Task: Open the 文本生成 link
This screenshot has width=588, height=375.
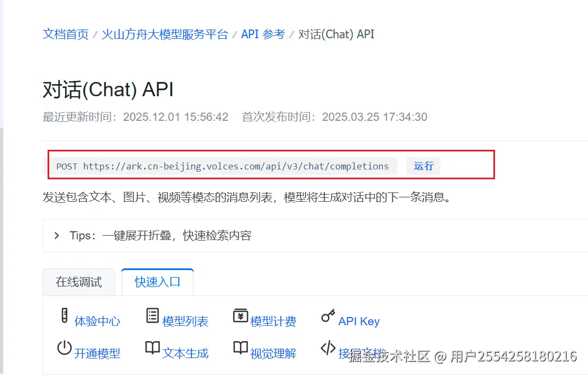Action: click(x=185, y=353)
